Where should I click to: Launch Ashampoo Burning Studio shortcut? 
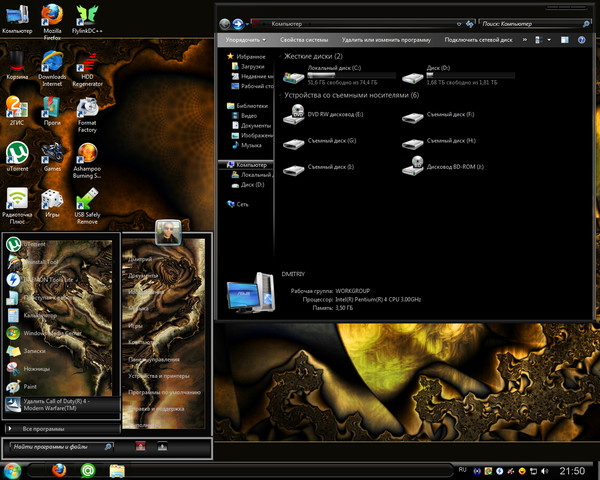point(87,160)
